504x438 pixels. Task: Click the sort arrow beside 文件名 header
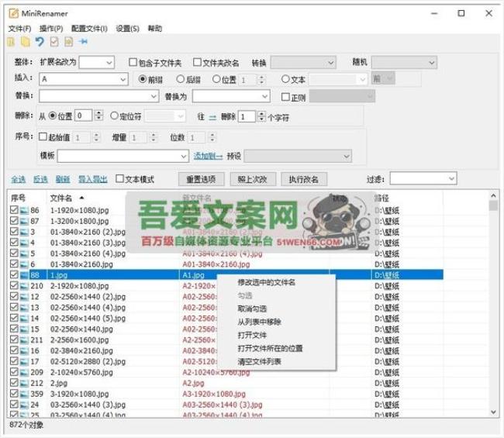81,198
